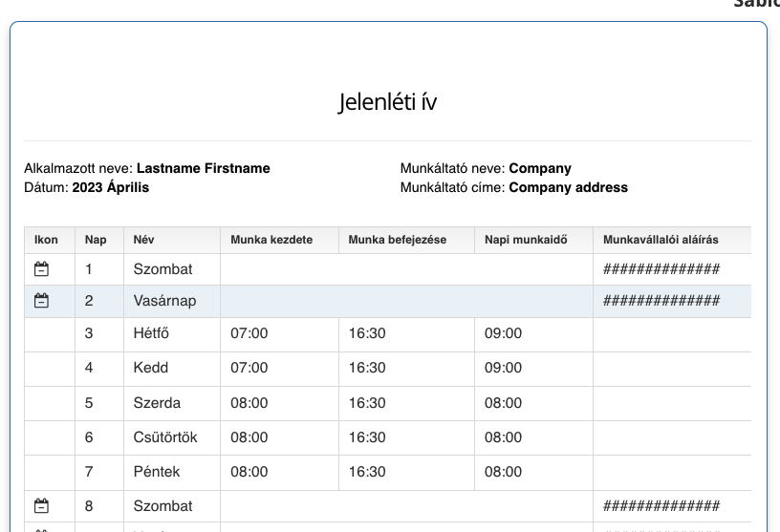Click start time 07:00 in Kedd row
780x532 pixels.
(x=249, y=368)
